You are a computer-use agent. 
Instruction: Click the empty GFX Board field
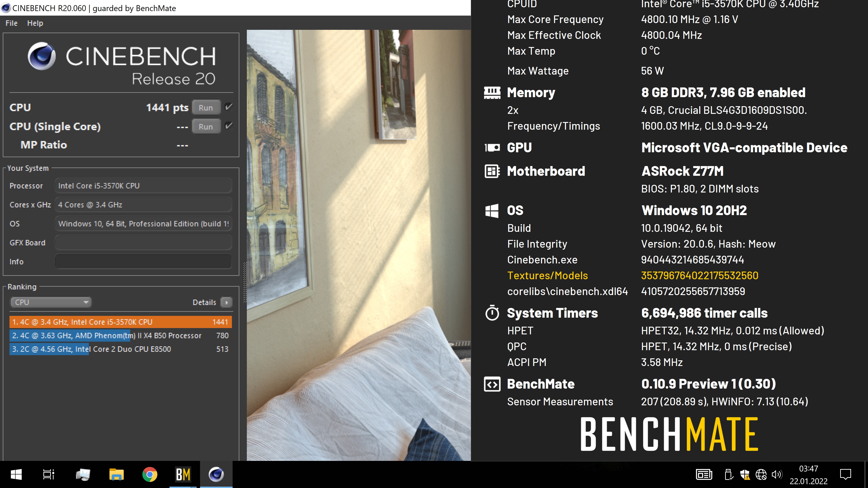tap(143, 242)
